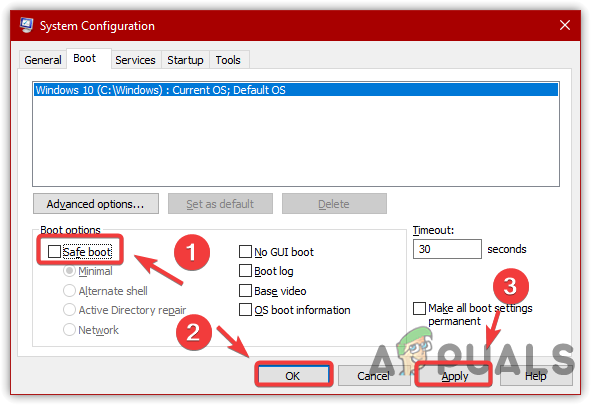This screenshot has width=591, height=405.
Task: Check Make all boot settings permanent
Action: pyautogui.click(x=420, y=308)
